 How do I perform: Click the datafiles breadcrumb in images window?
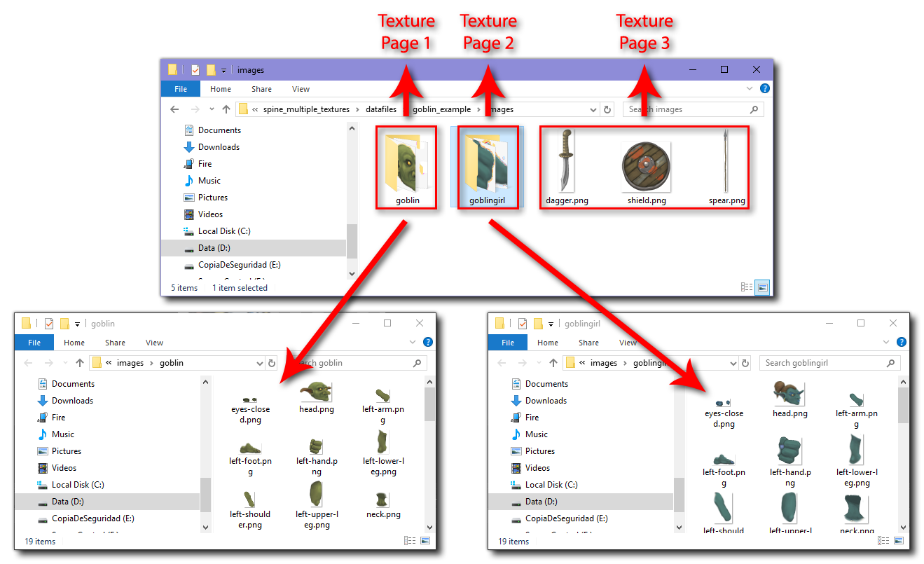click(x=381, y=109)
